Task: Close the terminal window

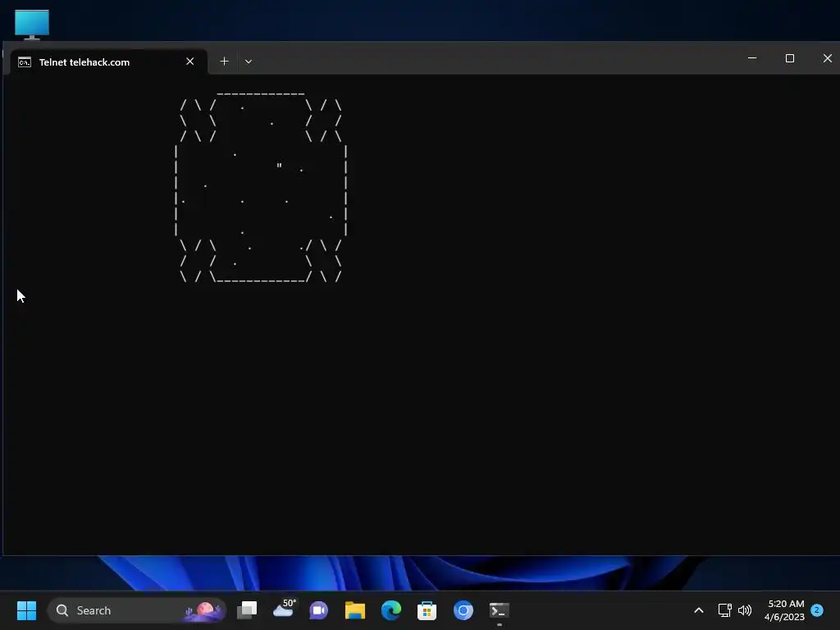Action: [x=827, y=58]
